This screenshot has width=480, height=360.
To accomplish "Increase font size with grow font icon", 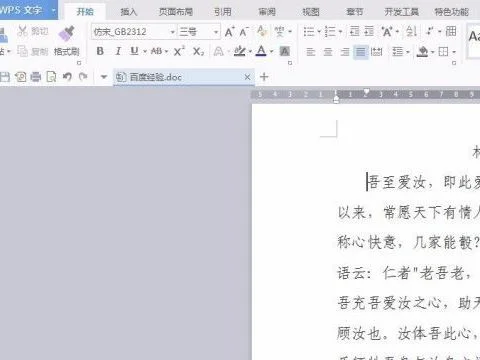I will [x=229, y=32].
